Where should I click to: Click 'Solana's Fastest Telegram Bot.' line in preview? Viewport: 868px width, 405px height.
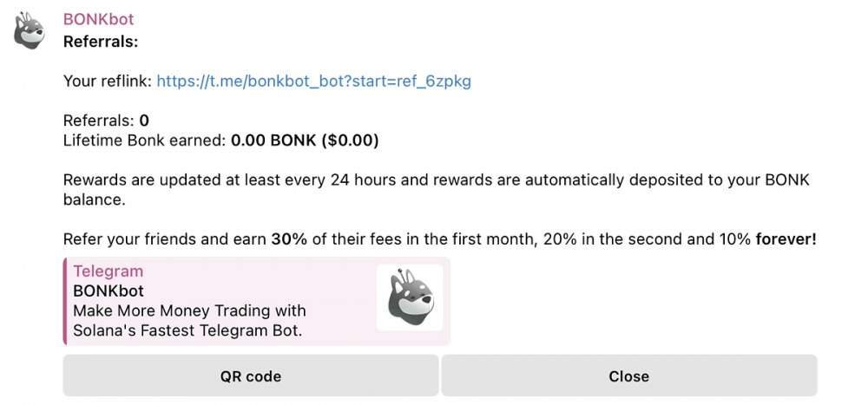point(187,331)
